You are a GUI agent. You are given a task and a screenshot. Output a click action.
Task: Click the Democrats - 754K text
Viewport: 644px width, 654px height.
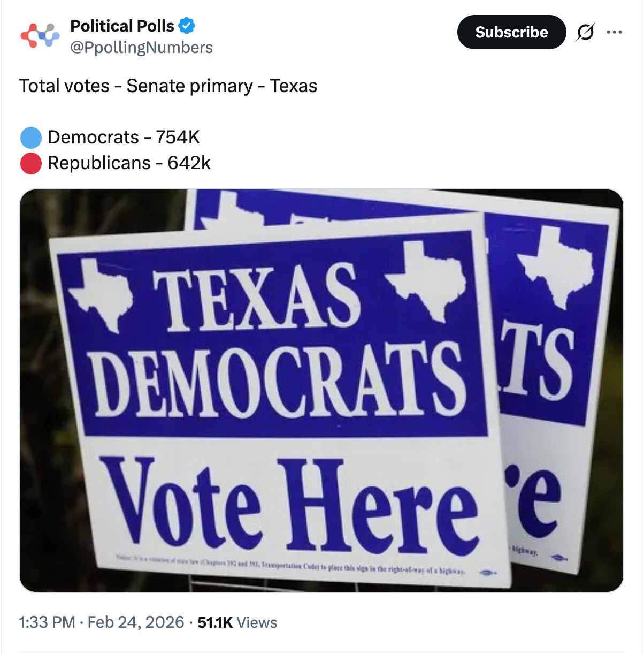click(124, 138)
